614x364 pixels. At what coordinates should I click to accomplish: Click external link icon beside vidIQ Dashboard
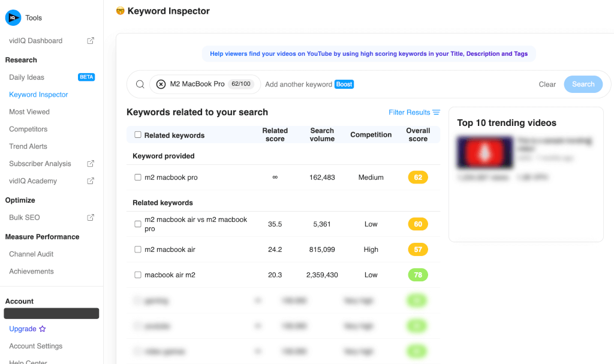click(x=91, y=41)
